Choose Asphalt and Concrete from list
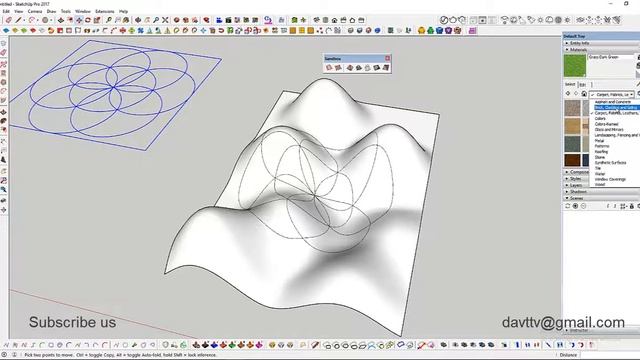Viewport: 640px width, 360px height. pos(613,102)
